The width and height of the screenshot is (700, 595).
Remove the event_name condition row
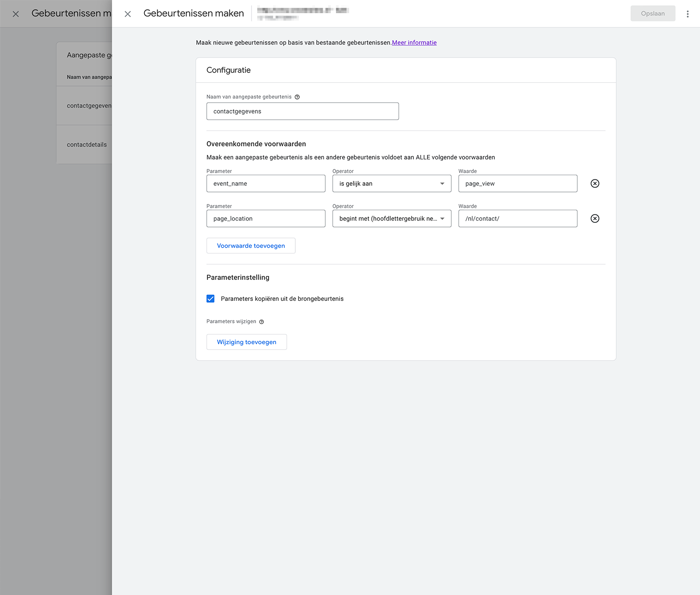click(x=595, y=183)
